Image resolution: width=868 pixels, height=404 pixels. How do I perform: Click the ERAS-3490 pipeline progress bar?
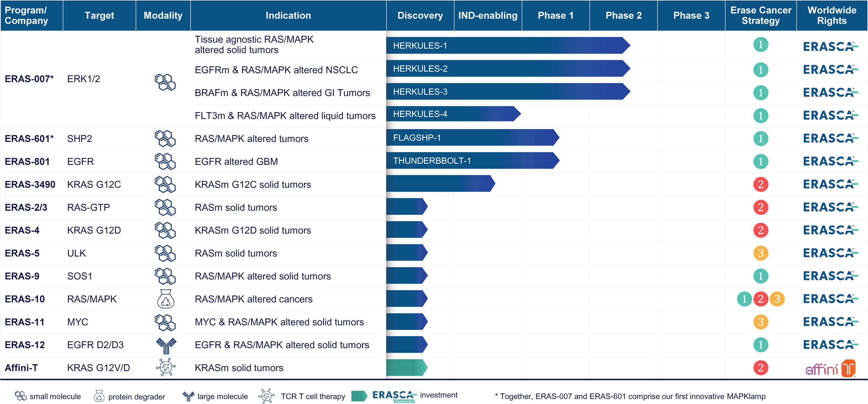coord(440,184)
